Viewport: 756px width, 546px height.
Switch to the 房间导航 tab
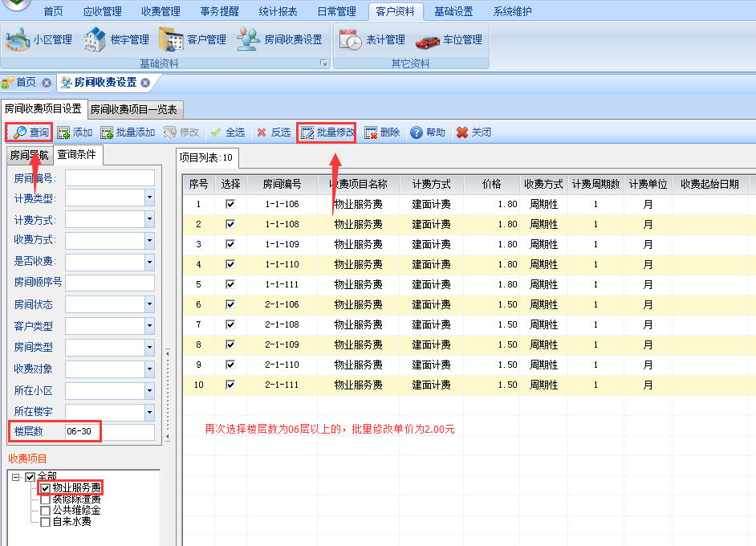pyautogui.click(x=30, y=155)
